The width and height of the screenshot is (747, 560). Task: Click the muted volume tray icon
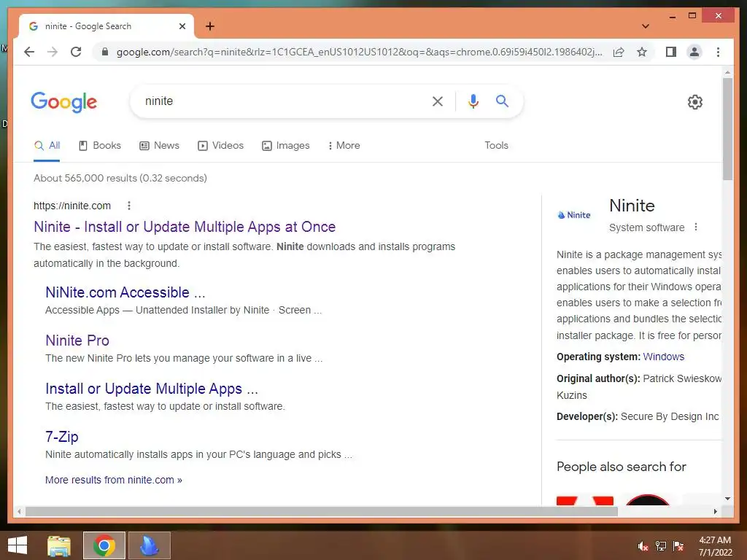(643, 546)
